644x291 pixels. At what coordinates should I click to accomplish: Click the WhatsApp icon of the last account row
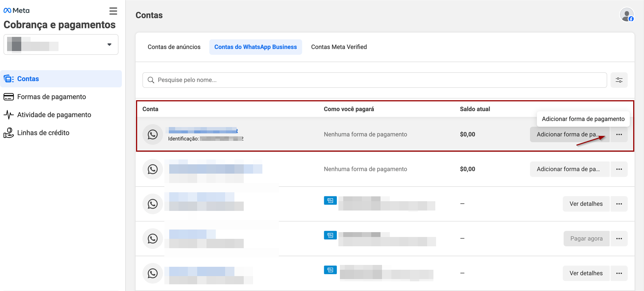[152, 273]
